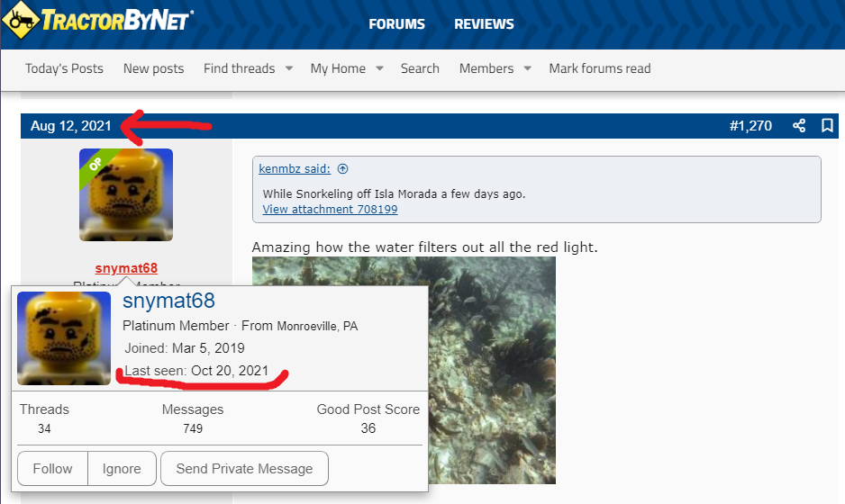Viewport: 845px width, 504px height.
Task: Open New posts
Action: (153, 68)
